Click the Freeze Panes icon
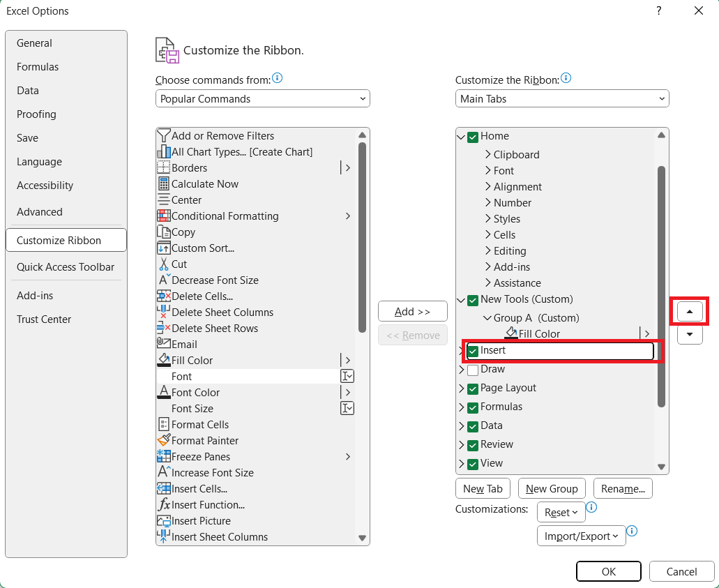The image size is (719, 588). click(164, 457)
